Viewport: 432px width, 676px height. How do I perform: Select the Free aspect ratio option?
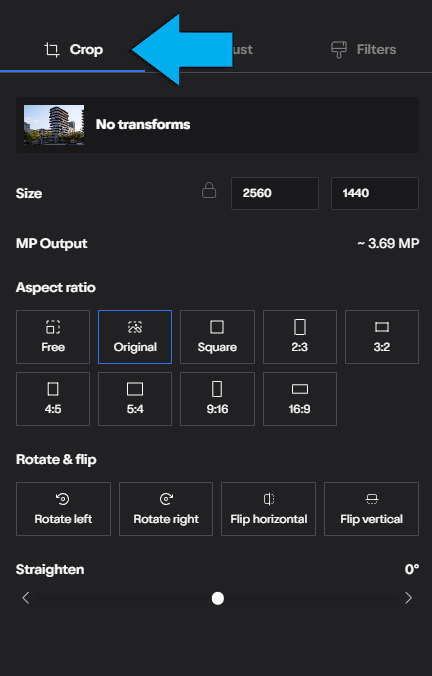[53, 337]
